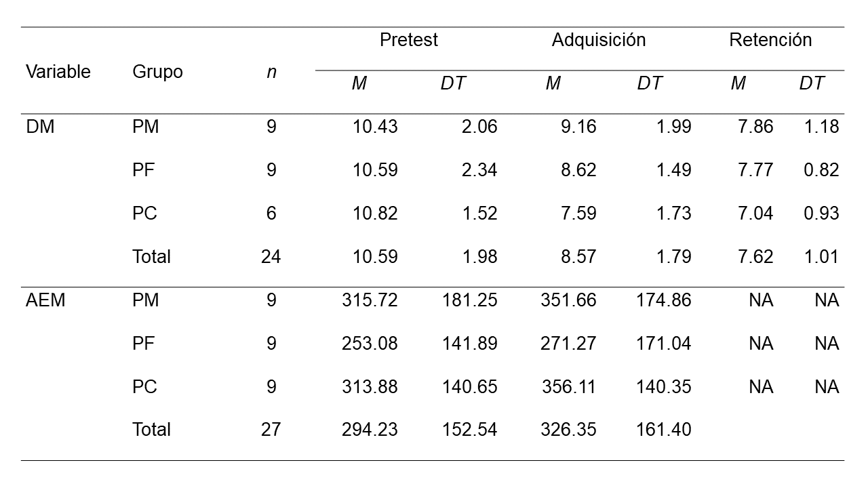The height and width of the screenshot is (488, 868).
Task: Click the Pretest column header
Action: (x=408, y=40)
